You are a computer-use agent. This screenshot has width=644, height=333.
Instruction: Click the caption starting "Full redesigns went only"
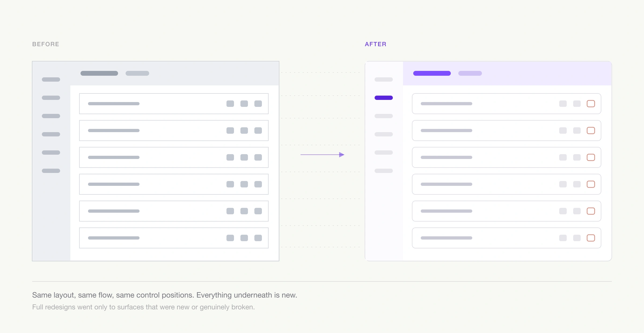click(x=143, y=307)
